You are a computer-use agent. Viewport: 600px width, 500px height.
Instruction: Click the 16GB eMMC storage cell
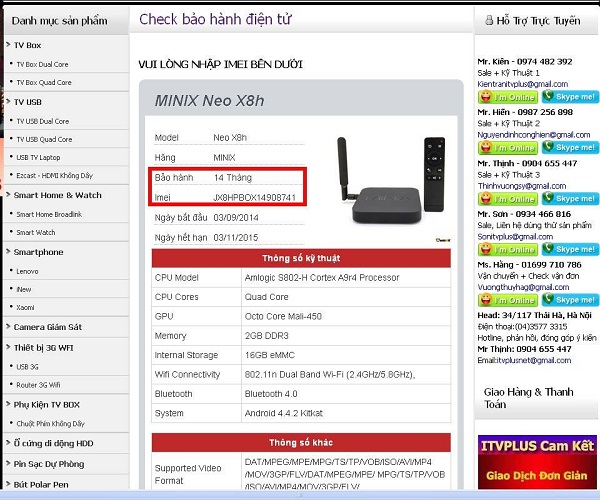pos(346,355)
